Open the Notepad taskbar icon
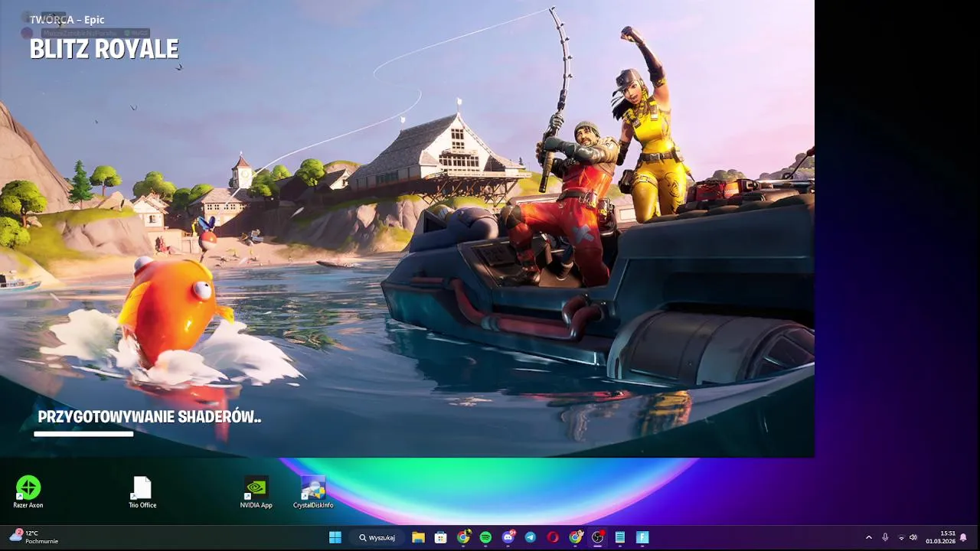 coord(619,537)
